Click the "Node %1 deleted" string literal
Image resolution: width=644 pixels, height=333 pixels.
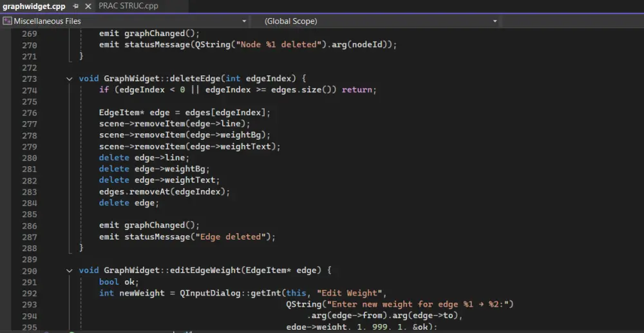[278, 45]
